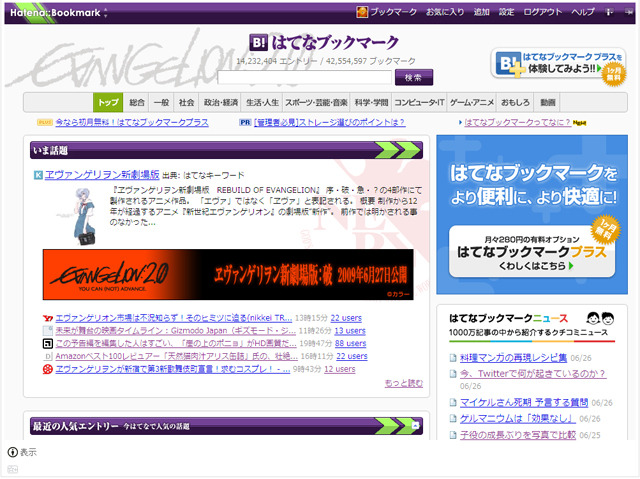Screen dimensions: 640x479
Task: Click the 表示 info icon at bottom left
Action: tap(13, 452)
